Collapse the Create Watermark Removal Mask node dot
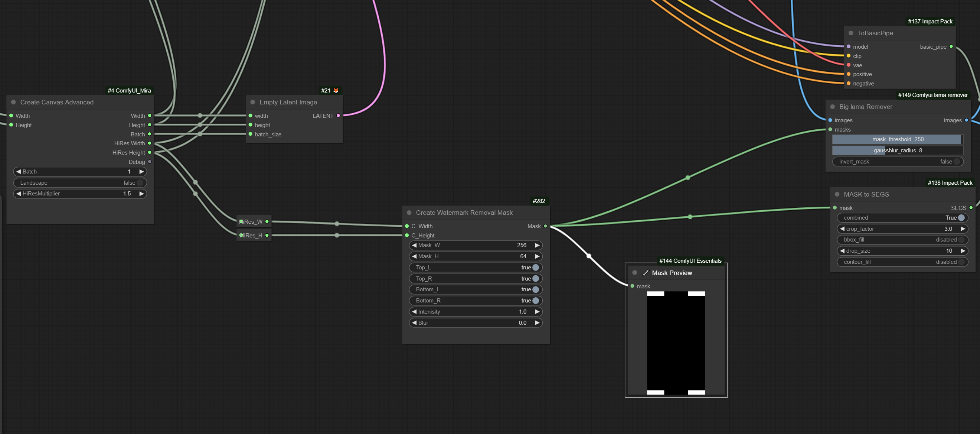980x434 pixels. point(409,213)
